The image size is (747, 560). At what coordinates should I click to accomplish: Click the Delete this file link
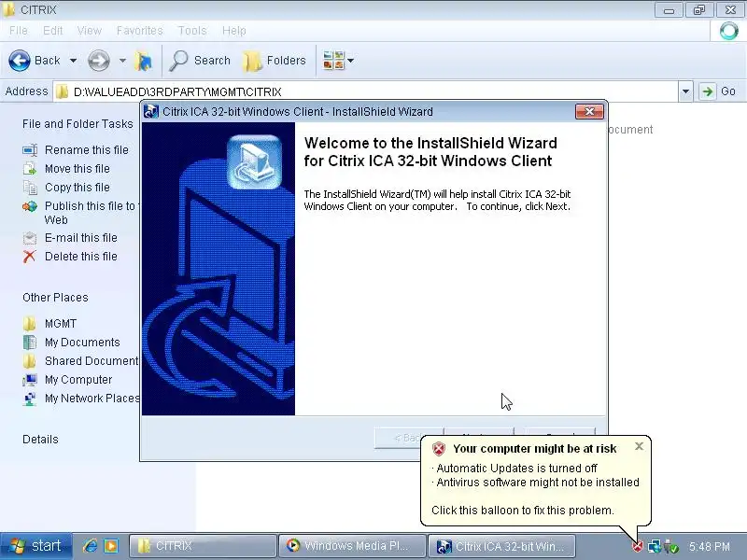[x=80, y=256]
